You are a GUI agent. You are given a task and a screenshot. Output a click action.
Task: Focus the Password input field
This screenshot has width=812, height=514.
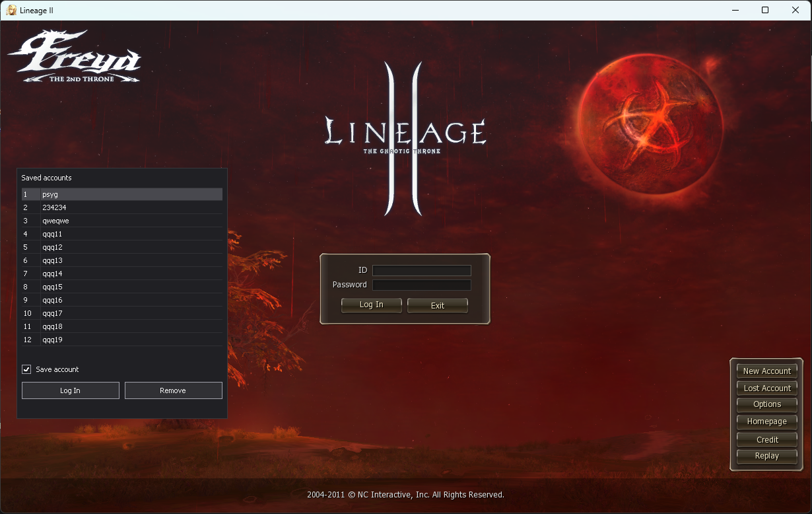[x=422, y=285]
